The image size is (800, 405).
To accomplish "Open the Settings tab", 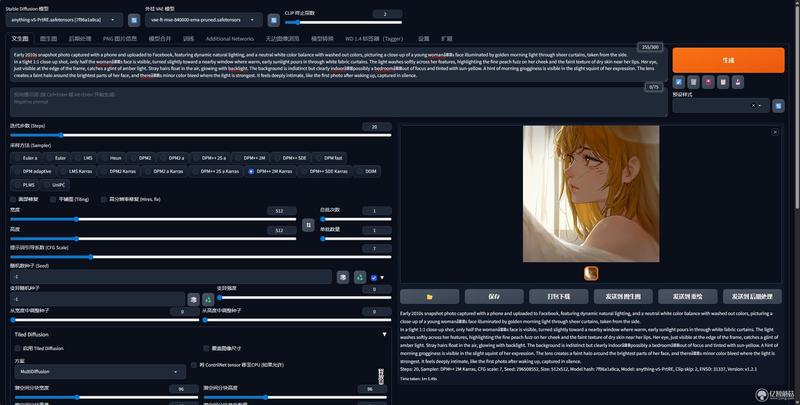I will click(x=423, y=39).
